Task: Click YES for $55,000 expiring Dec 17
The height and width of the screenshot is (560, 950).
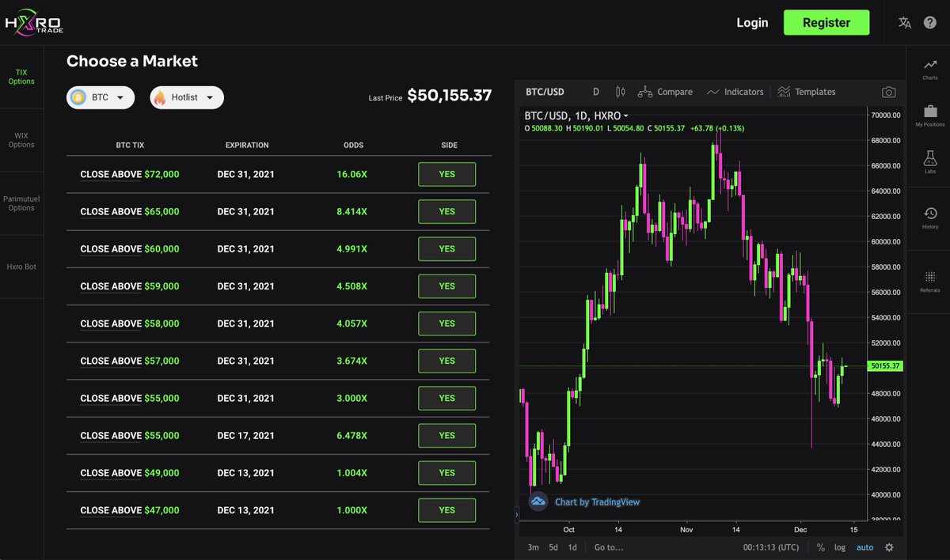Action: click(x=446, y=435)
